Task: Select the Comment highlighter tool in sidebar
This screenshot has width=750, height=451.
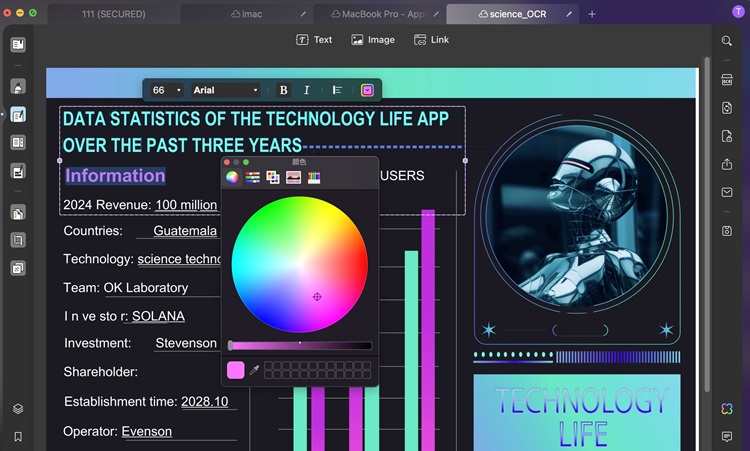Action: (18, 87)
